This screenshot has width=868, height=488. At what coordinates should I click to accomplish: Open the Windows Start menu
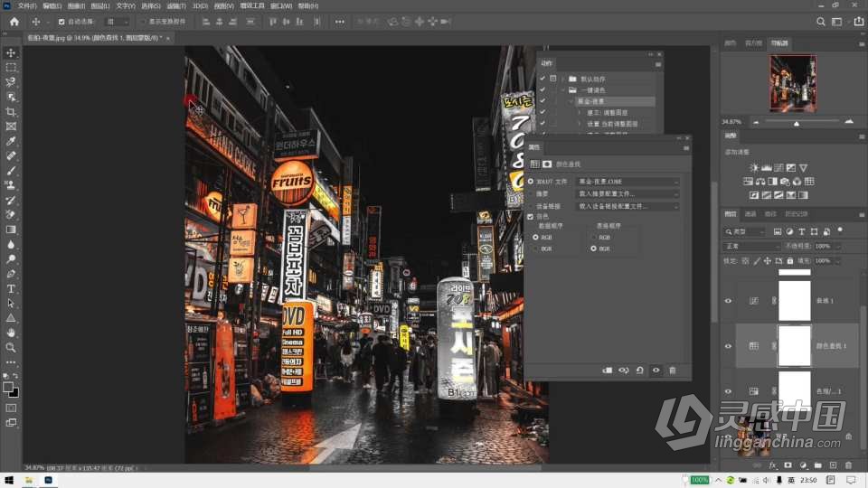8,480
